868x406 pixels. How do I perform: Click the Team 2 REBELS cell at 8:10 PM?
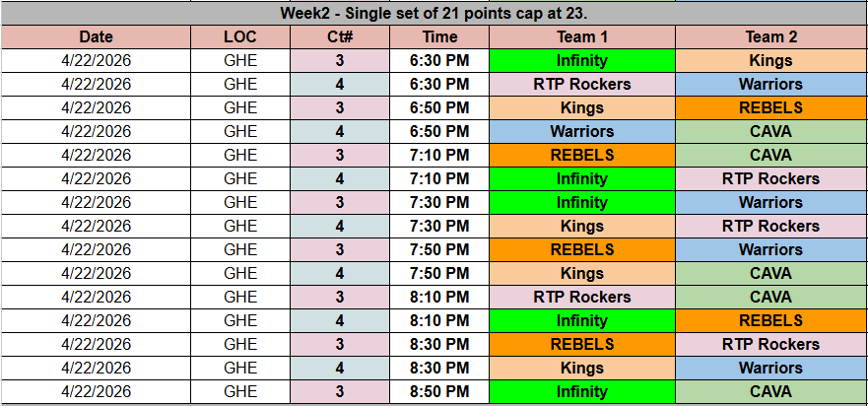[771, 320]
